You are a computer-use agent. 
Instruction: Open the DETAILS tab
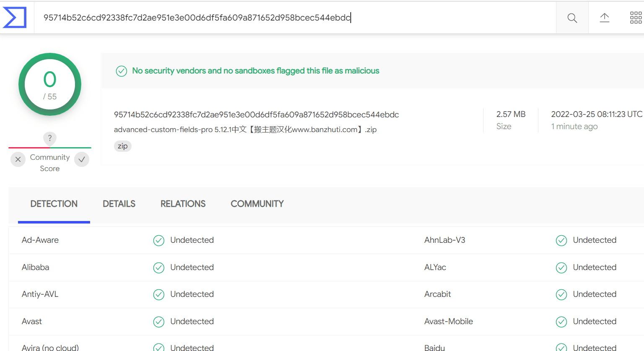(x=119, y=204)
